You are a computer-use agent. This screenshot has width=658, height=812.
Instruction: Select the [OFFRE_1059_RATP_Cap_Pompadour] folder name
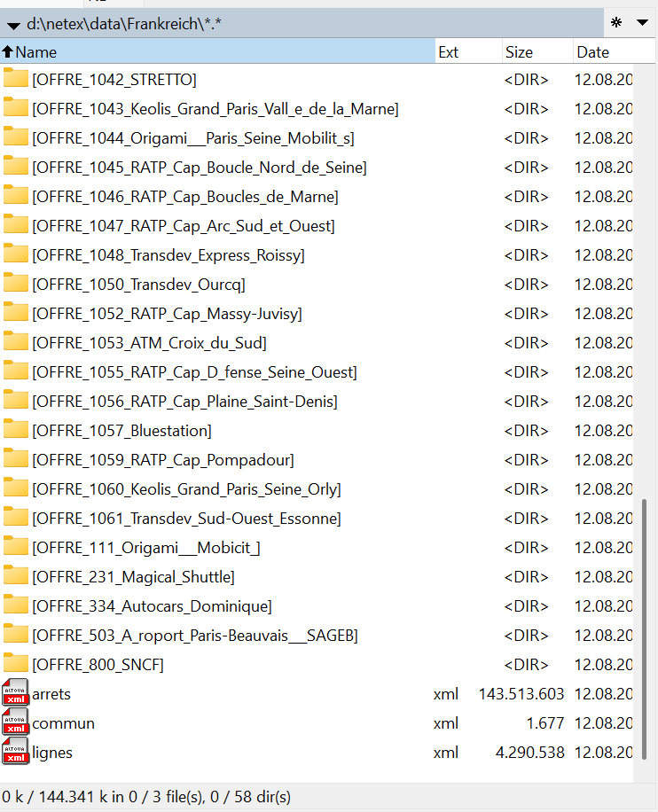point(163,460)
